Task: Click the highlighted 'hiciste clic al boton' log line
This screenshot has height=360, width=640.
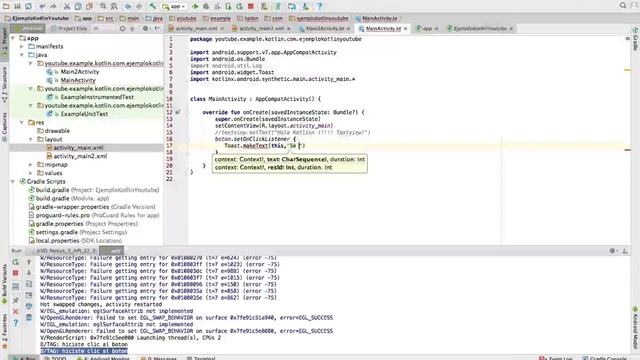Action: [x=84, y=351]
